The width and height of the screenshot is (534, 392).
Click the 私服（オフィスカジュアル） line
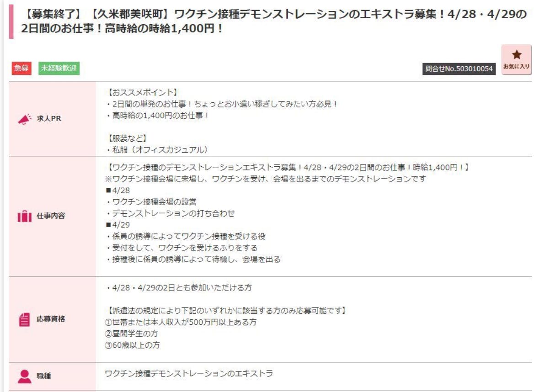[x=157, y=150]
